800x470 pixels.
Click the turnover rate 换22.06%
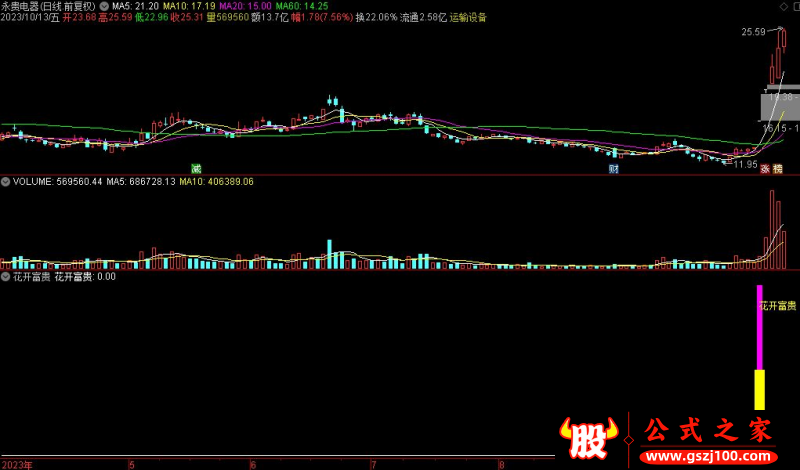click(377, 17)
